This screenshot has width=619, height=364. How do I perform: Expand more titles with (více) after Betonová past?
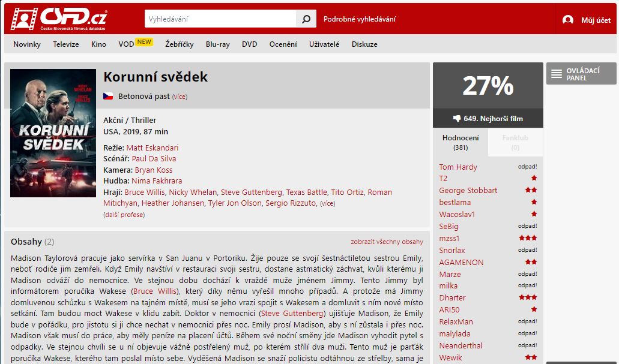click(x=180, y=97)
